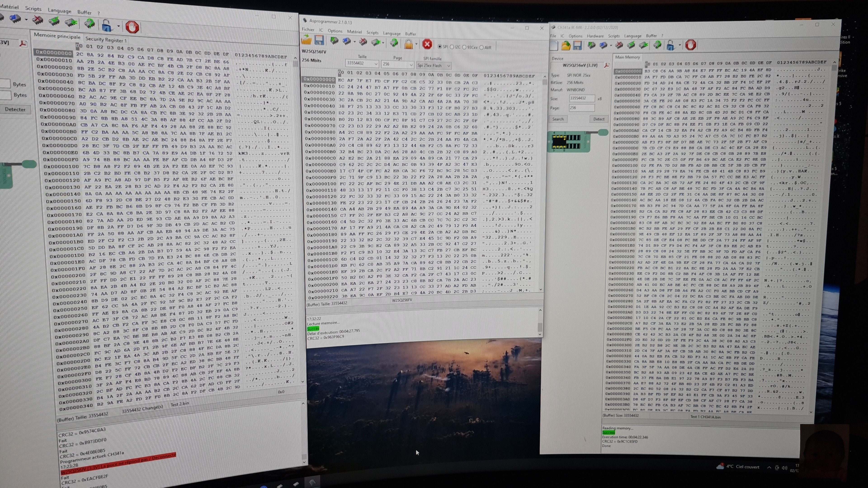Click the Detect button in CH341a window
The width and height of the screenshot is (868, 488).
click(x=598, y=119)
